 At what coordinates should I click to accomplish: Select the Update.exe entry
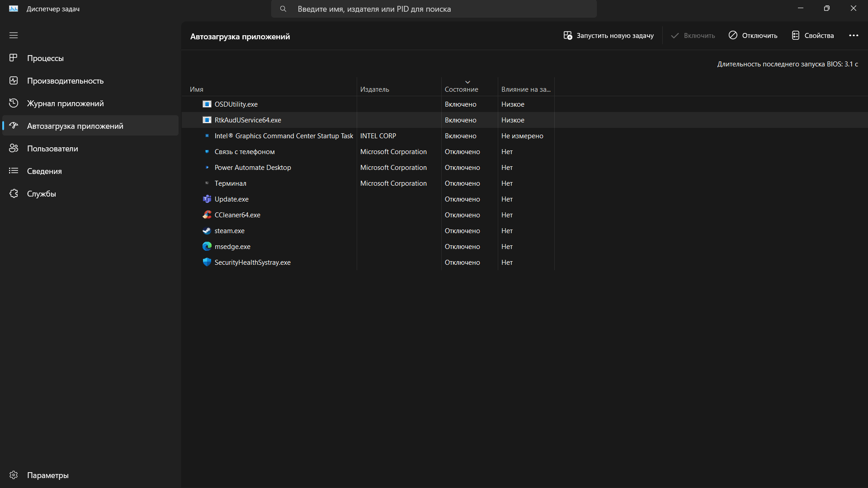[231, 199]
